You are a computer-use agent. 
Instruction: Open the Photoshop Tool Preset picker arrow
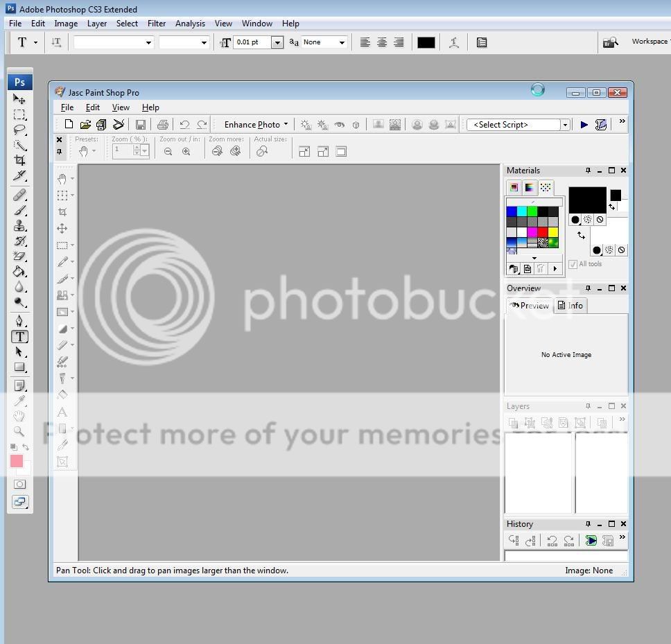pyautogui.click(x=35, y=42)
